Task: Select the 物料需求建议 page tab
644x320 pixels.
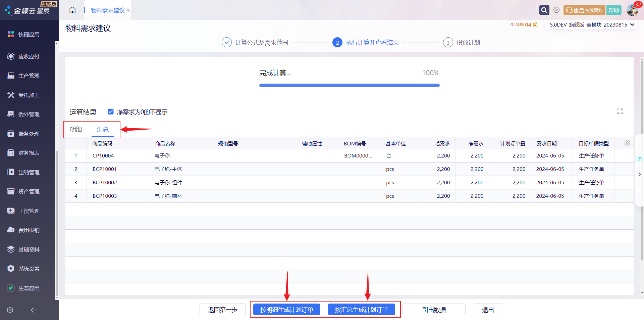Action: coord(108,10)
